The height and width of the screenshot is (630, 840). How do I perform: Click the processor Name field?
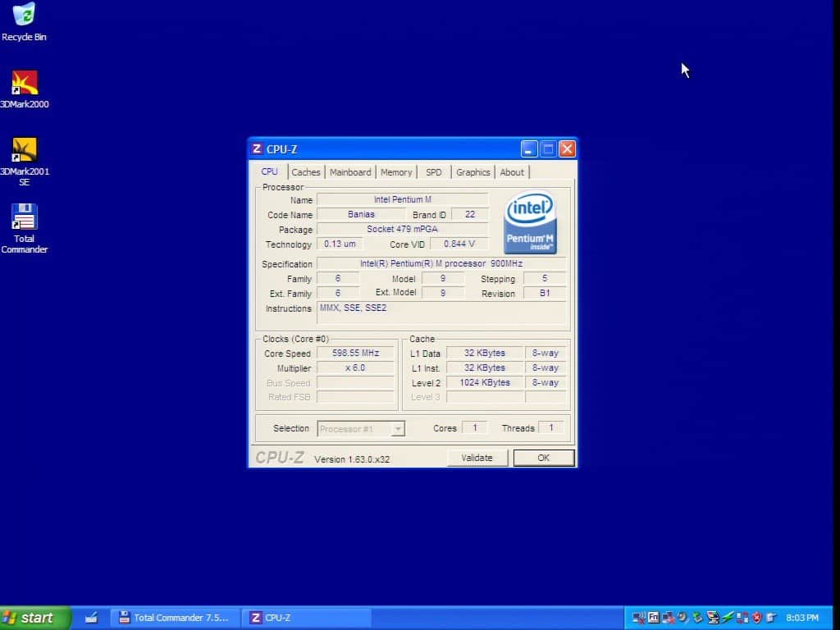(402, 199)
